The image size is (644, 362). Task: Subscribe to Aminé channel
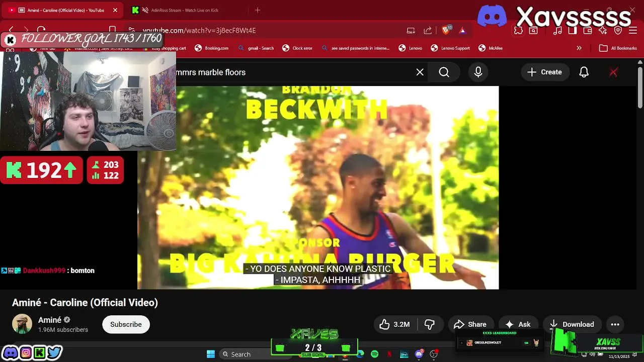(126, 324)
